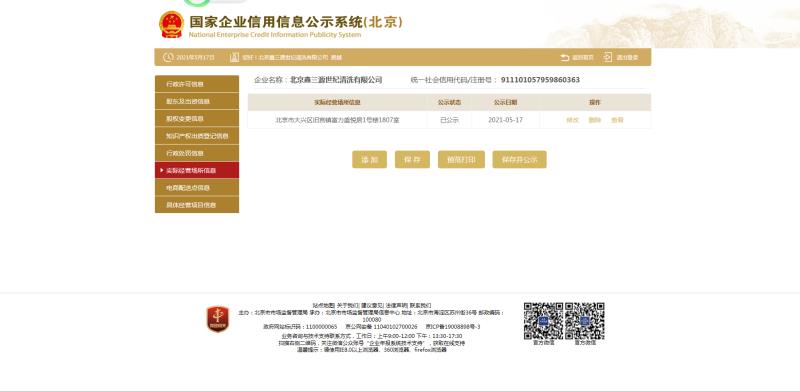
Task: Click 删除 link in the address row
Action: coord(595,120)
